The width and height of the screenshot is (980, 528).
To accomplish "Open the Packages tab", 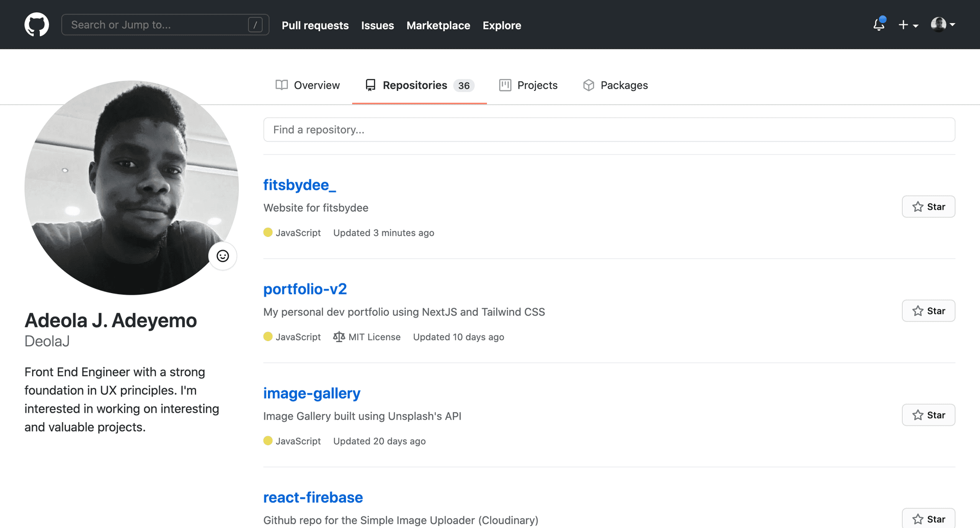I will pos(615,85).
